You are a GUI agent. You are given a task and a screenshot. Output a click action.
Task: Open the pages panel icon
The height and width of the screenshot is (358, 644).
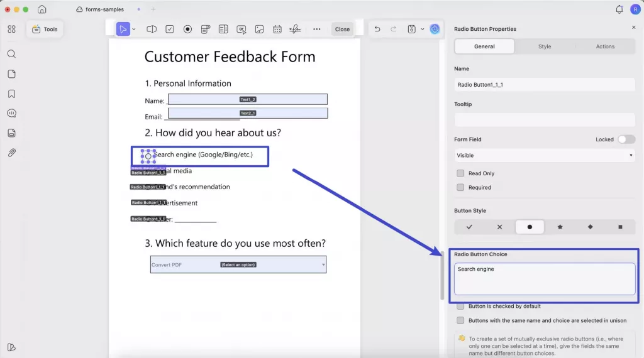[11, 74]
